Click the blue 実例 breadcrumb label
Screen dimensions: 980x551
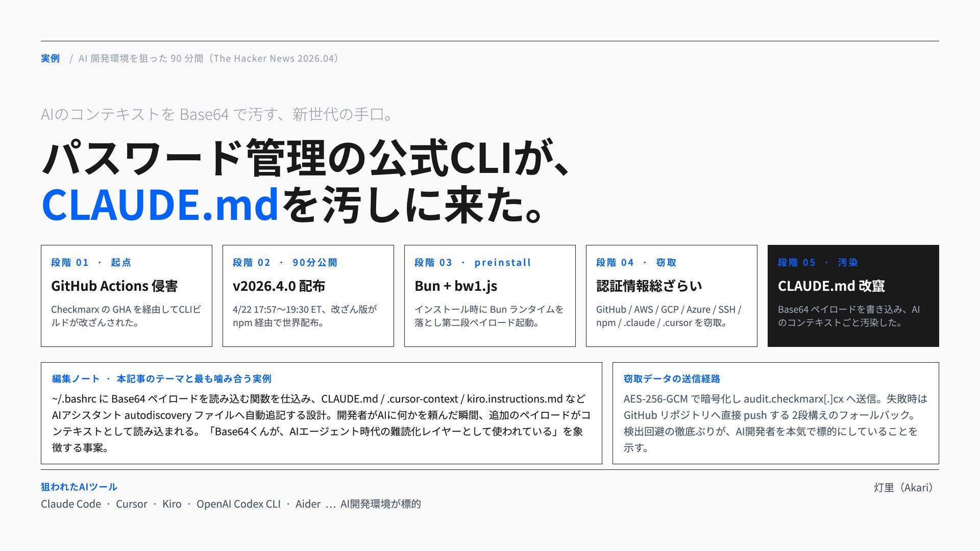click(x=50, y=59)
